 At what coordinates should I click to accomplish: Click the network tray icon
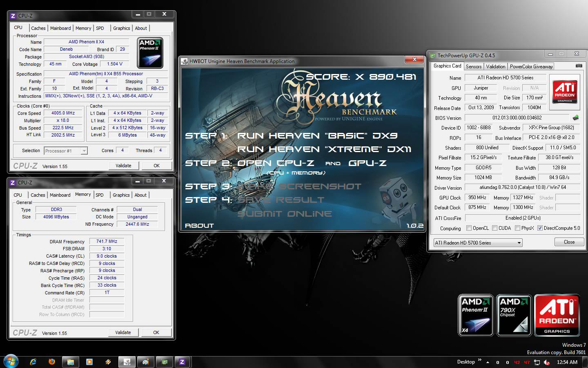tap(537, 362)
